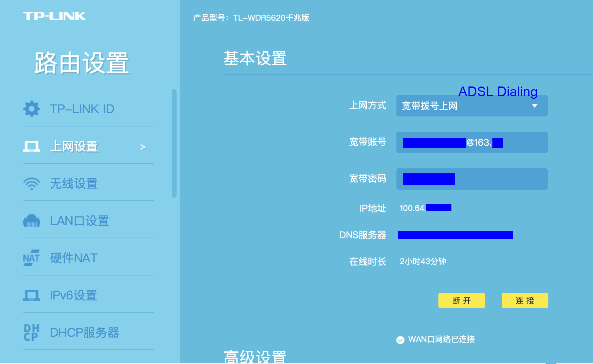The width and height of the screenshot is (593, 364).
Task: Open the TP-LINK ID menu item
Action: pyautogui.click(x=89, y=109)
